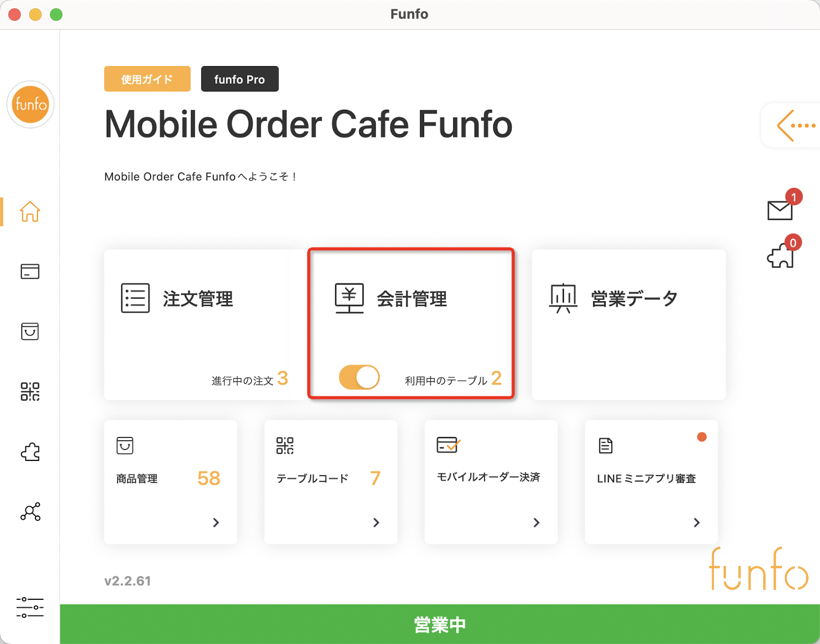
Task: Click the green 営業中 status bar
Action: point(440,624)
